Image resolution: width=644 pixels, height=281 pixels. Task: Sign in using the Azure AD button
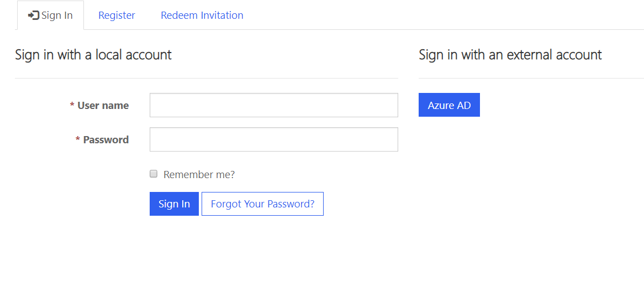(x=449, y=105)
